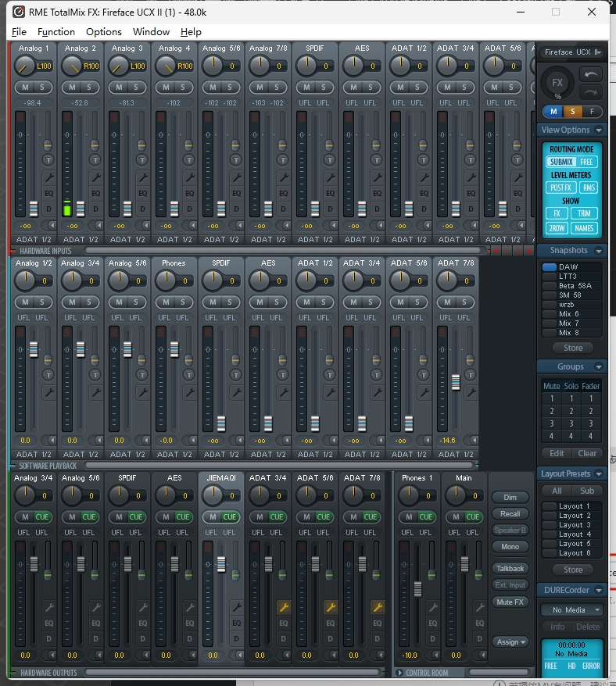Click Trim (T) on ADAT 3/4 playback
This screenshot has width=616, height=686.
pos(377,375)
